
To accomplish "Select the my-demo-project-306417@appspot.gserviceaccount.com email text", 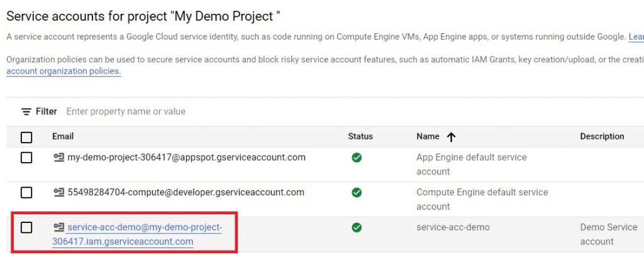I will click(x=186, y=158).
